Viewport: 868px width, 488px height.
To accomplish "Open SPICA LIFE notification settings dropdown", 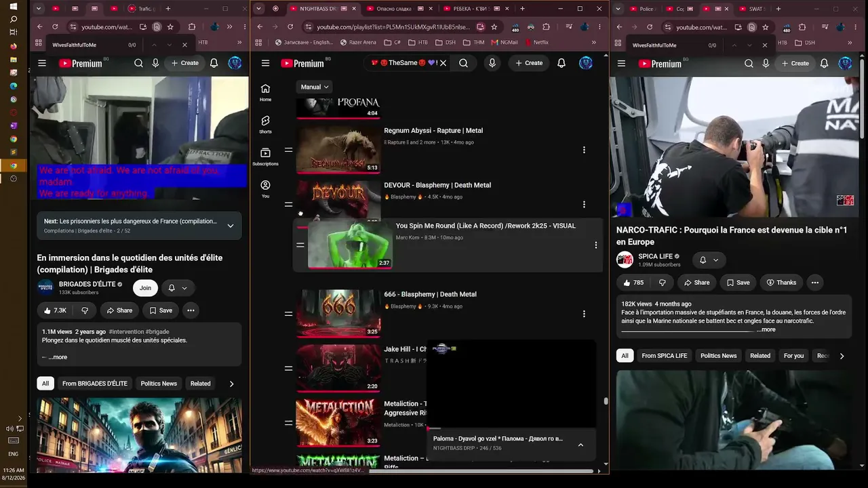I will click(709, 260).
